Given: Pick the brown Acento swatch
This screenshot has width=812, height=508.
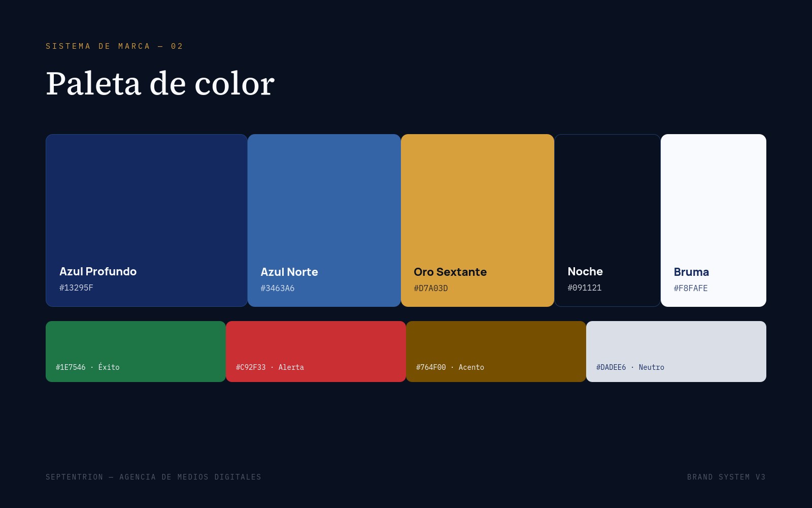Looking at the screenshot, I should tap(496, 352).
